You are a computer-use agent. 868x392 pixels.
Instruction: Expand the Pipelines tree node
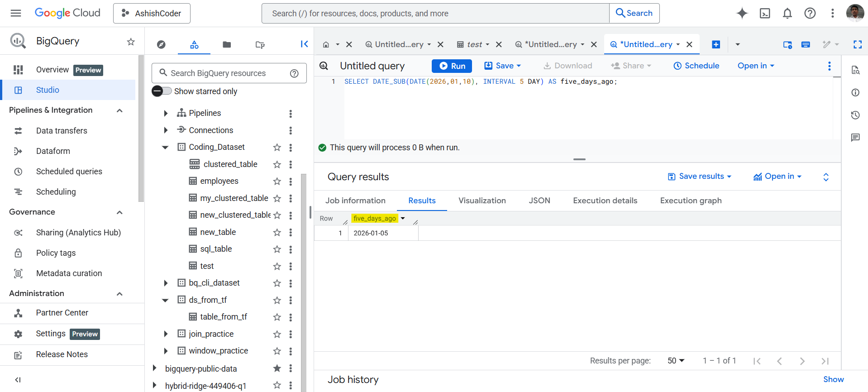pos(166,113)
